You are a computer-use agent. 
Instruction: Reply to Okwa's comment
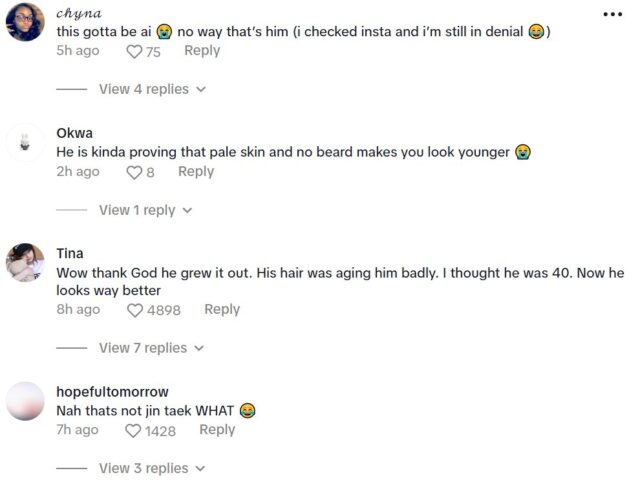[x=196, y=172]
